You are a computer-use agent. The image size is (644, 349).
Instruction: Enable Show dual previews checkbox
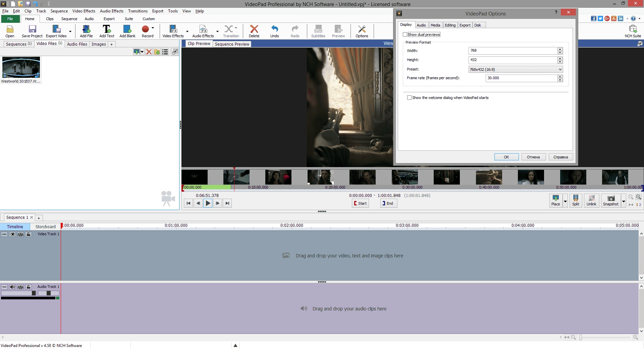click(405, 35)
